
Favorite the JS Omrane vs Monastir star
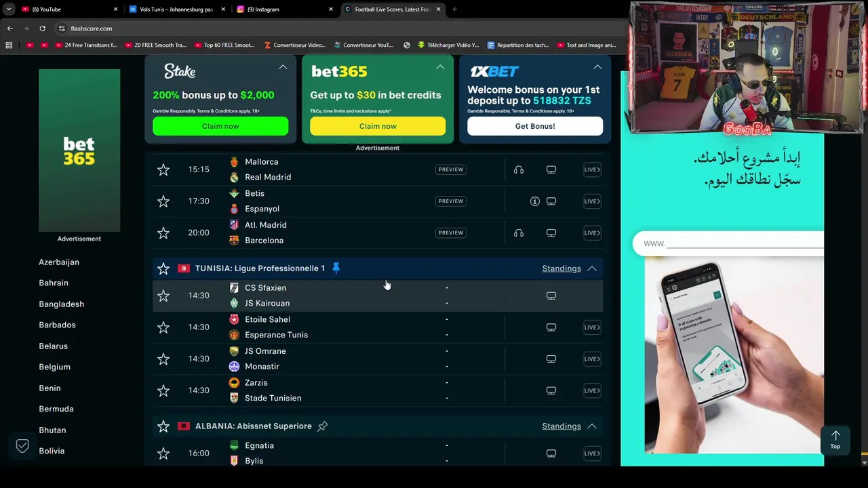[x=163, y=359]
